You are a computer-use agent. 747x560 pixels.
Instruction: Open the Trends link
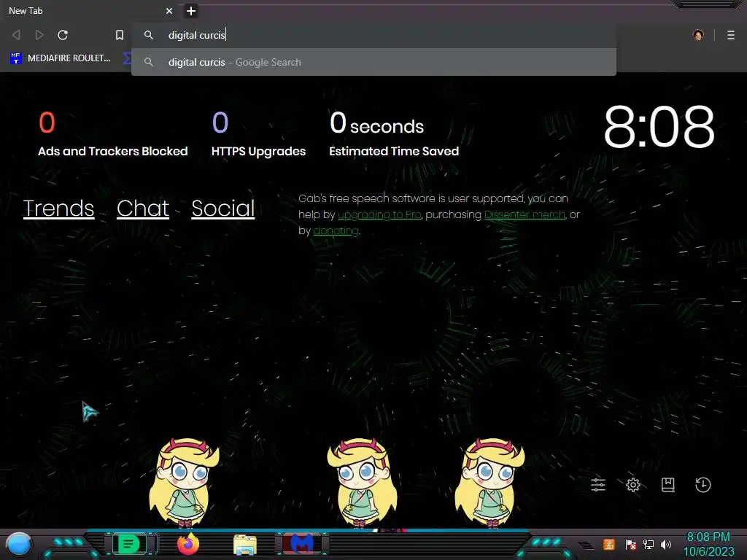tap(58, 208)
